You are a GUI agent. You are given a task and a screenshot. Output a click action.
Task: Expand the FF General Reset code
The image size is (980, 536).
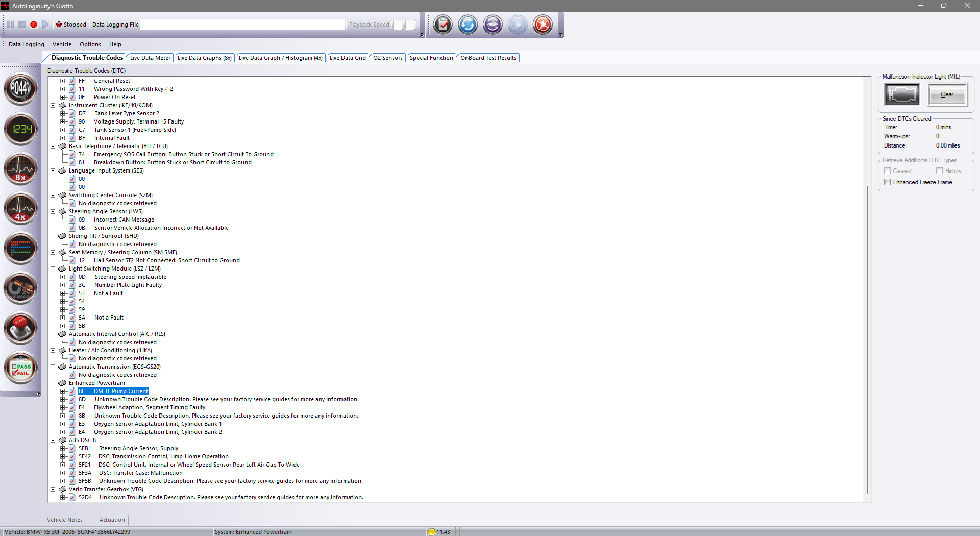point(62,81)
